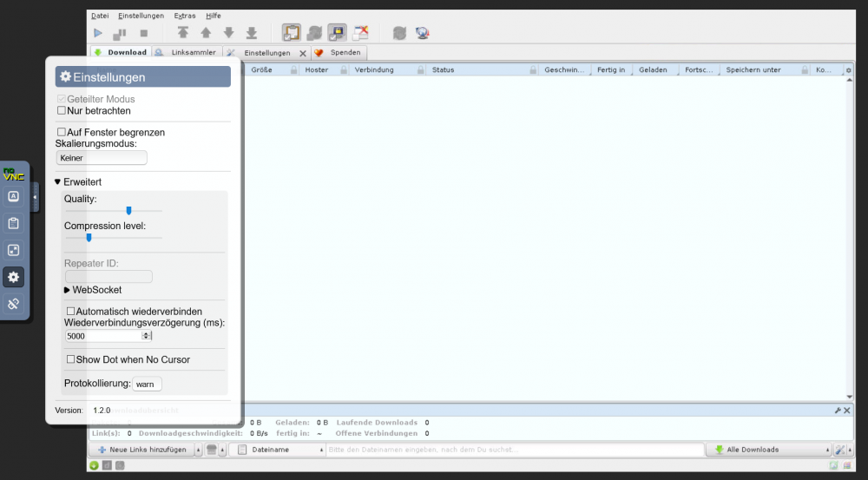Click the download table's vertical scrollbar
Screen dimensions: 868x480
coord(850,239)
